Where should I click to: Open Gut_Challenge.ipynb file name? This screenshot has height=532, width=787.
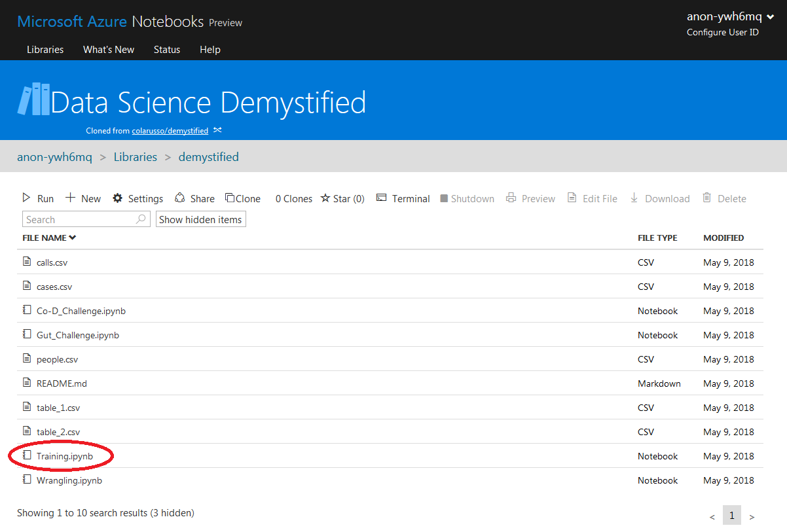78,335
